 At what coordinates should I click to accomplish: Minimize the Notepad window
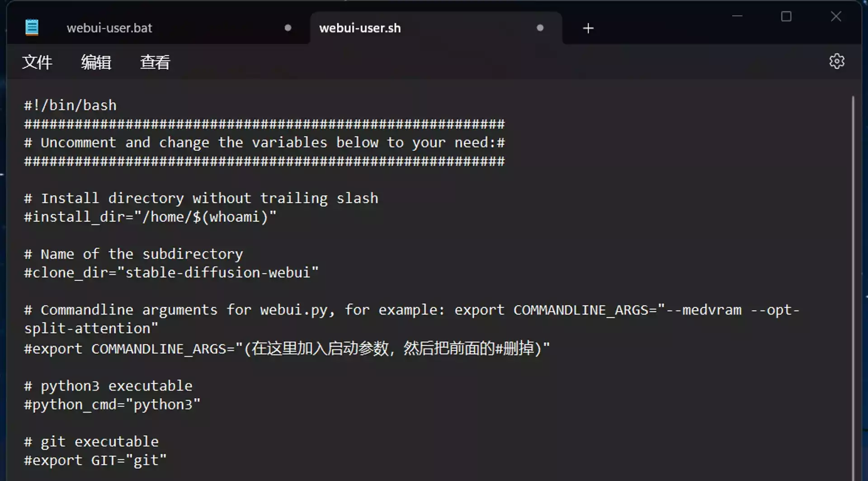tap(737, 16)
